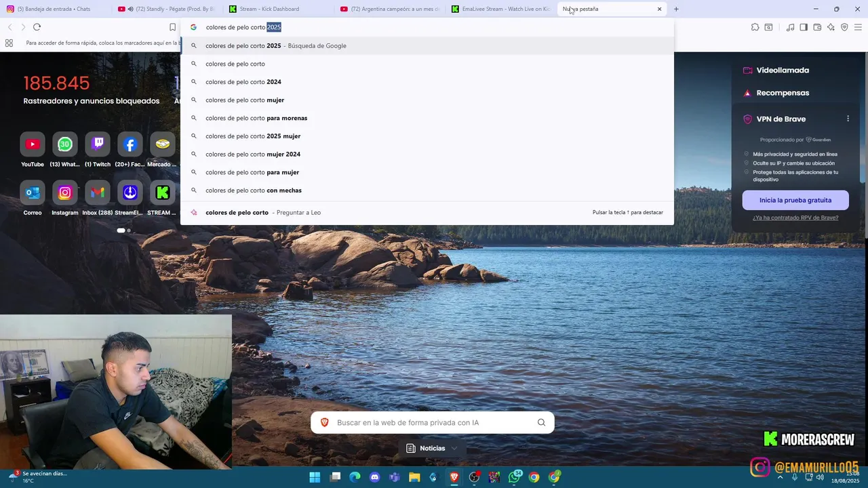The height and width of the screenshot is (488, 868).
Task: Click the 185.845 trackers blocked stat
Action: (x=57, y=83)
